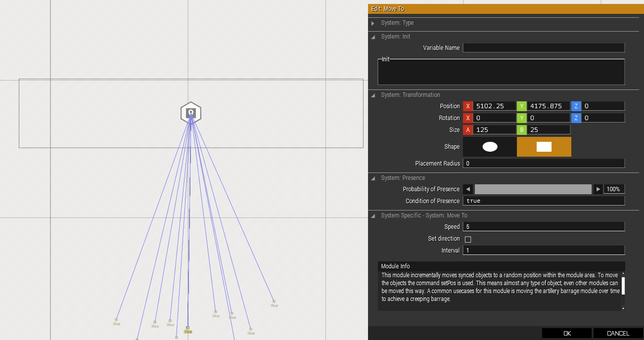
Task: Click the Variable Name input field
Action: [544, 48]
